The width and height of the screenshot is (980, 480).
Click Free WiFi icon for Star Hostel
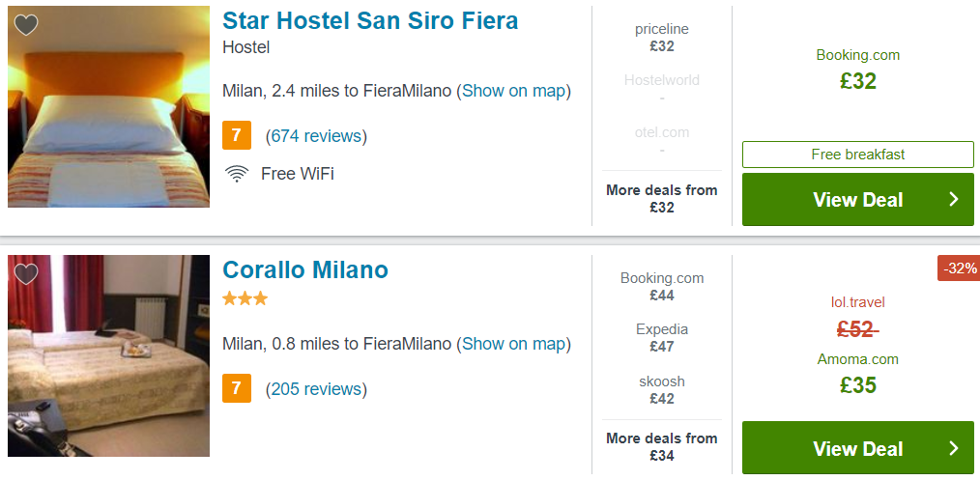click(236, 174)
